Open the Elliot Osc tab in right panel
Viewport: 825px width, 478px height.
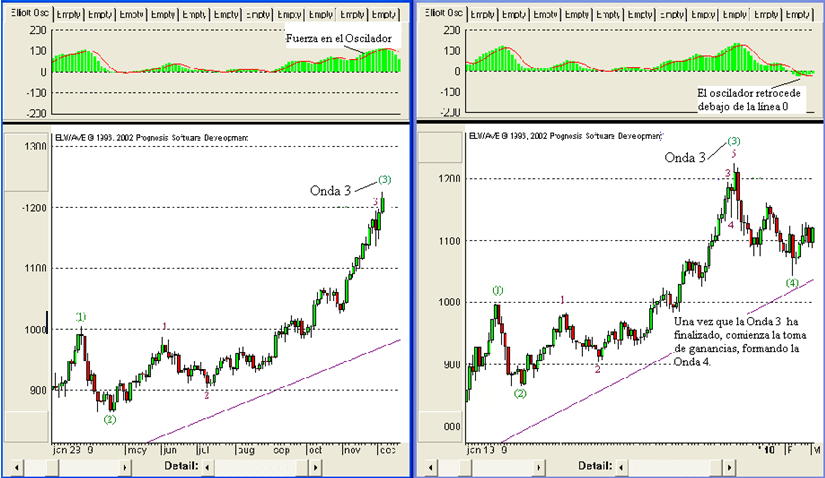click(440, 13)
